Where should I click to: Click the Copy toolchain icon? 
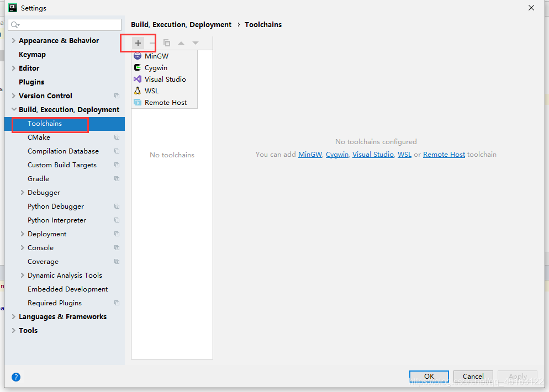coord(167,43)
